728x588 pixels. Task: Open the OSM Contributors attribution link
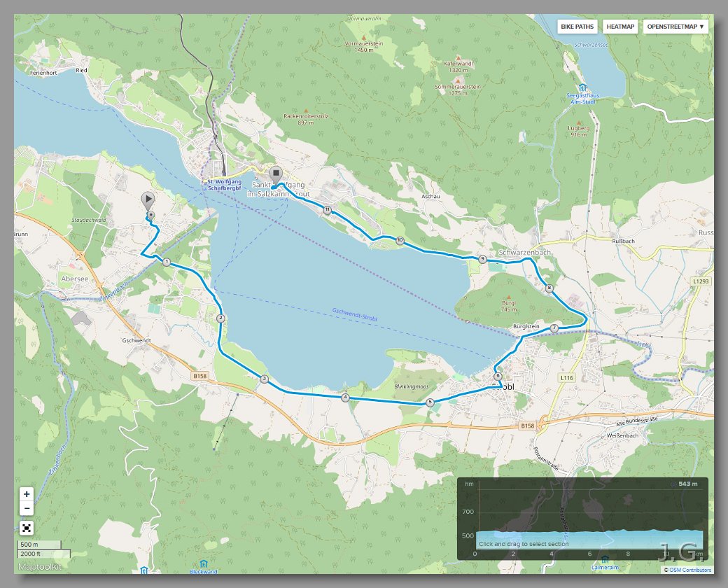point(689,570)
